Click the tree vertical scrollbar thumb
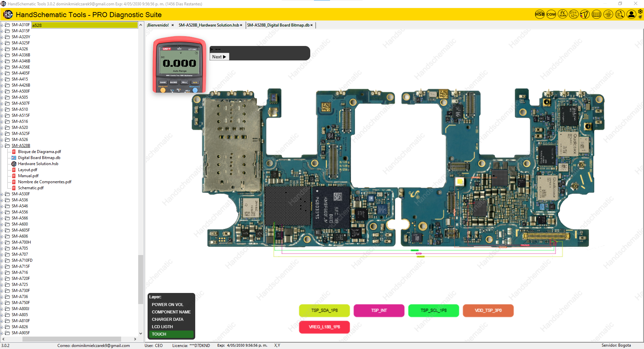Viewport: 644px width, 349px height. 141,279
